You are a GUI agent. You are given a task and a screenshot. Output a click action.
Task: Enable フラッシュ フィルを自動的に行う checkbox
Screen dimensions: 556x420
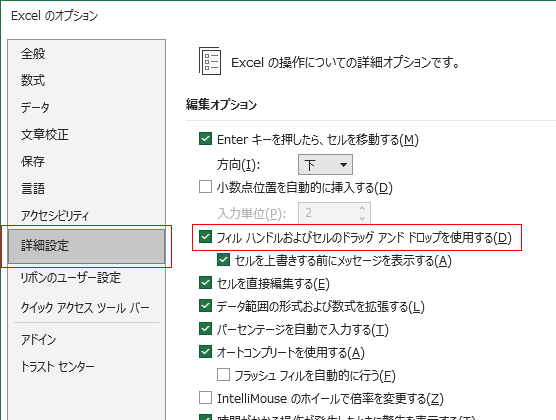click(x=223, y=375)
